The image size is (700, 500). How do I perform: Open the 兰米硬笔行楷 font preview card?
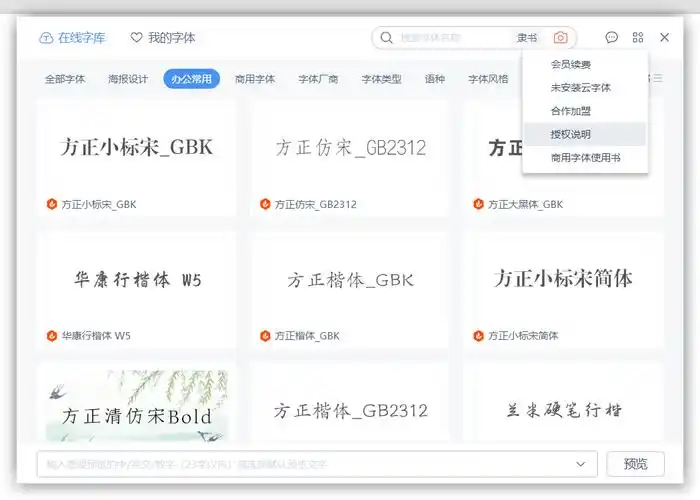(x=563, y=404)
